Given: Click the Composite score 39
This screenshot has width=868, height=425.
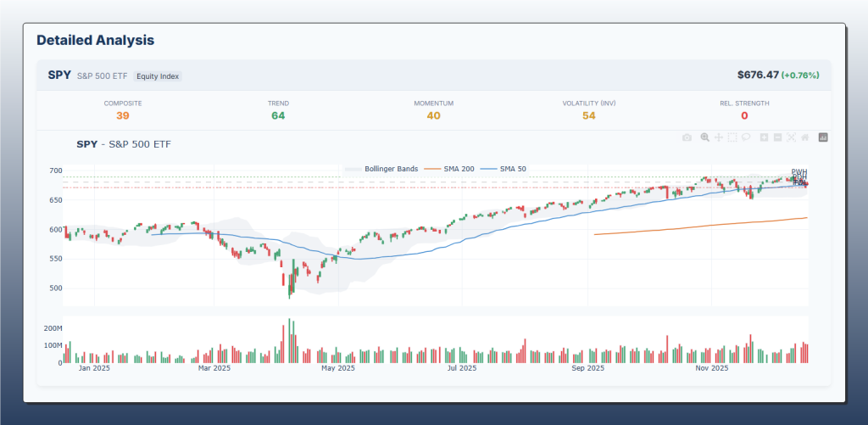Looking at the screenshot, I should (x=123, y=116).
